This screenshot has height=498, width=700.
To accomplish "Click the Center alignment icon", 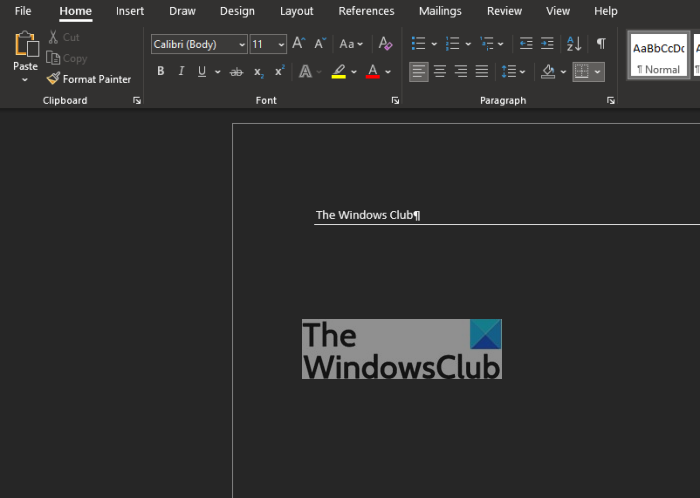I will [440, 72].
